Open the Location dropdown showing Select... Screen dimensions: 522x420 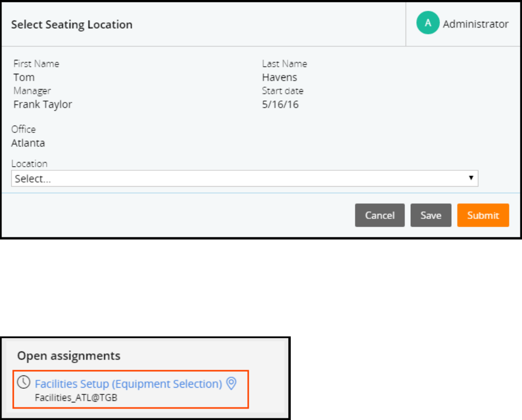point(244,178)
